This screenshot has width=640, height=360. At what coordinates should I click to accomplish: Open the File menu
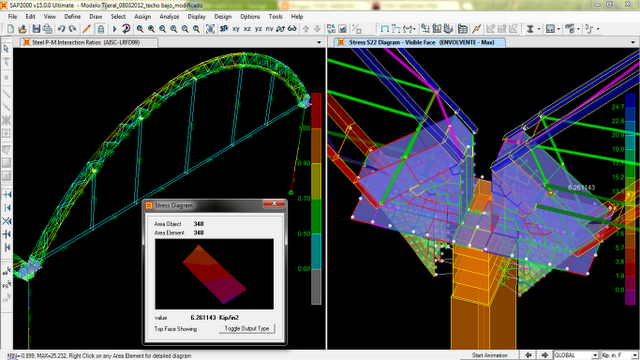click(x=13, y=17)
